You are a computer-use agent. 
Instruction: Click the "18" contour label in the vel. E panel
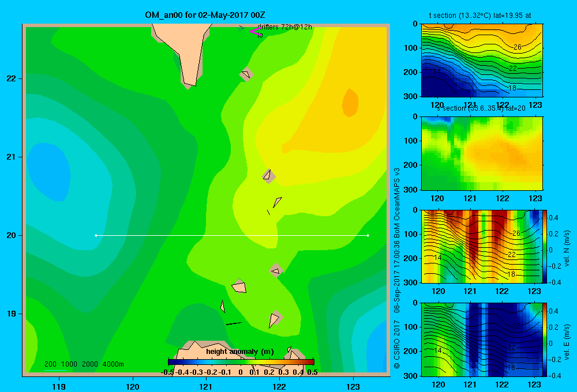coord(511,367)
